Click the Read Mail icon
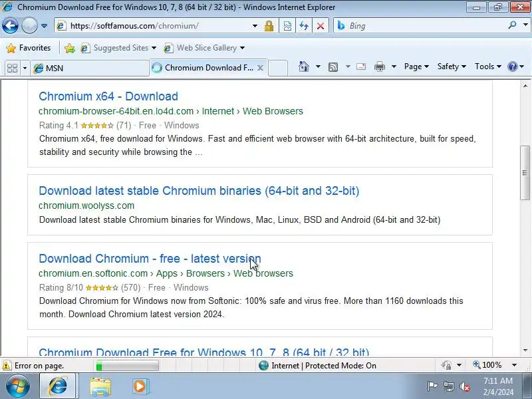This screenshot has height=399, width=532. tap(361, 66)
